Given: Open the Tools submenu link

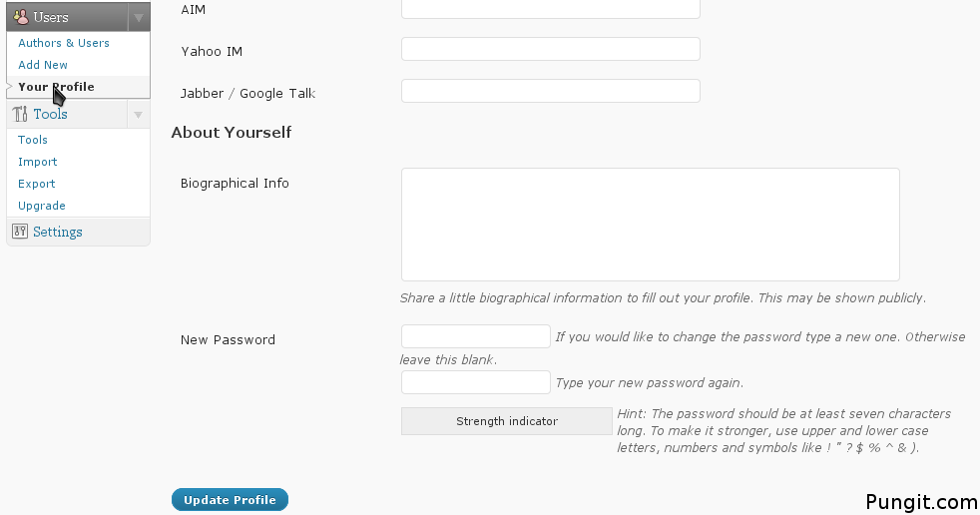Looking at the screenshot, I should point(33,140).
